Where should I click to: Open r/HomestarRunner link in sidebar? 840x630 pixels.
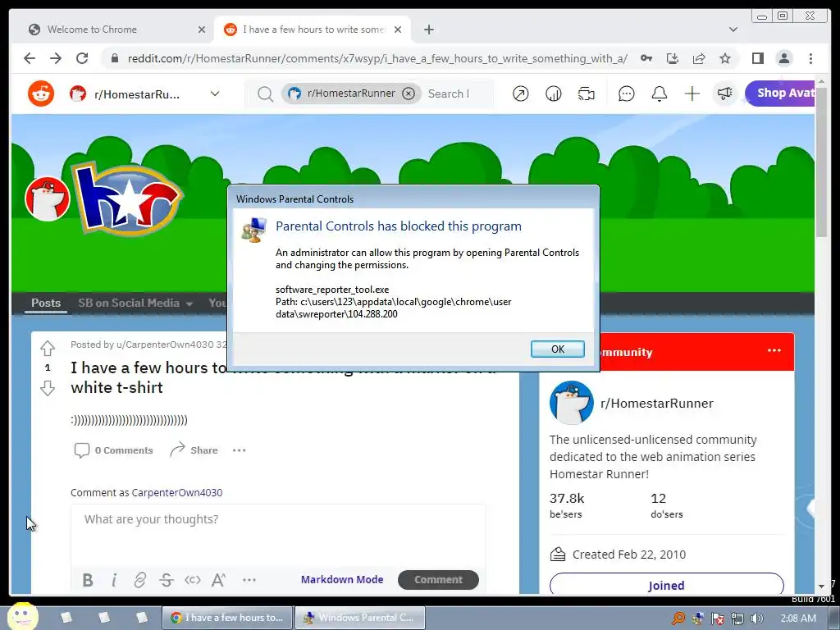coord(657,404)
